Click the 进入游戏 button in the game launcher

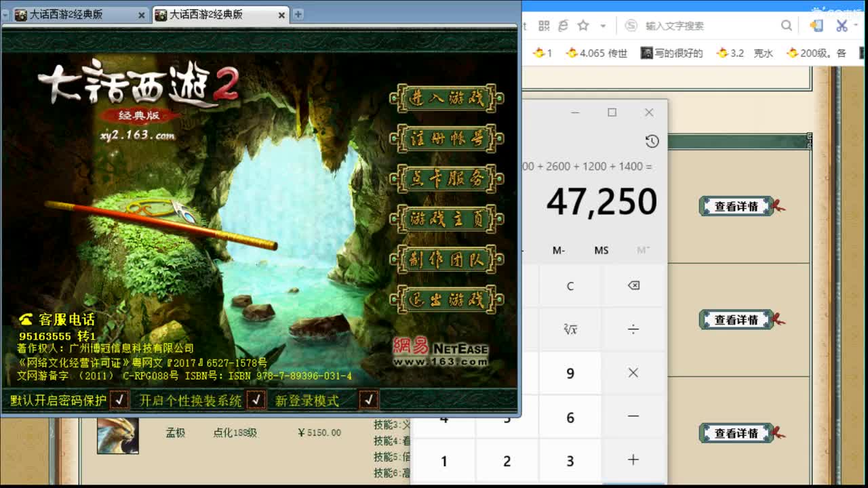pos(447,98)
